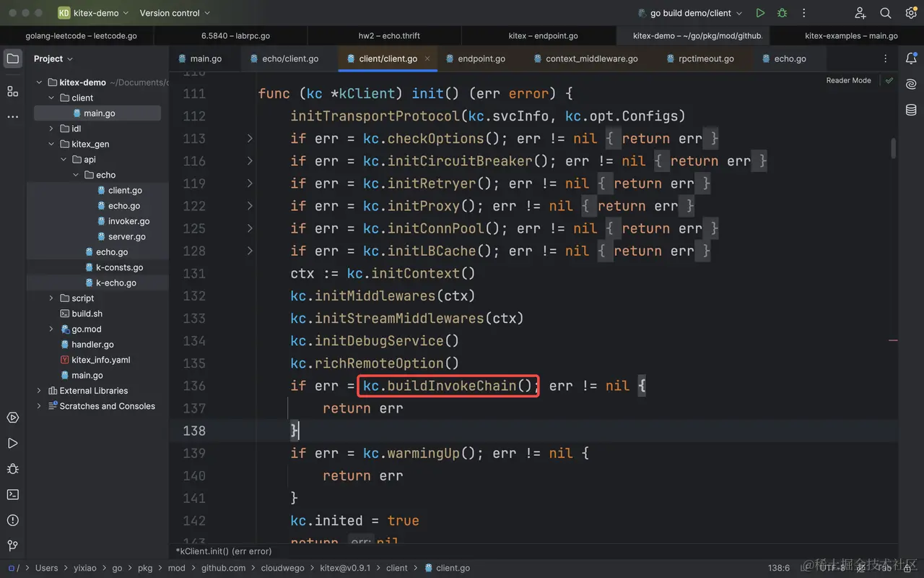Switch to the context_middleware.go editor tab
The height and width of the screenshot is (578, 924).
point(585,59)
